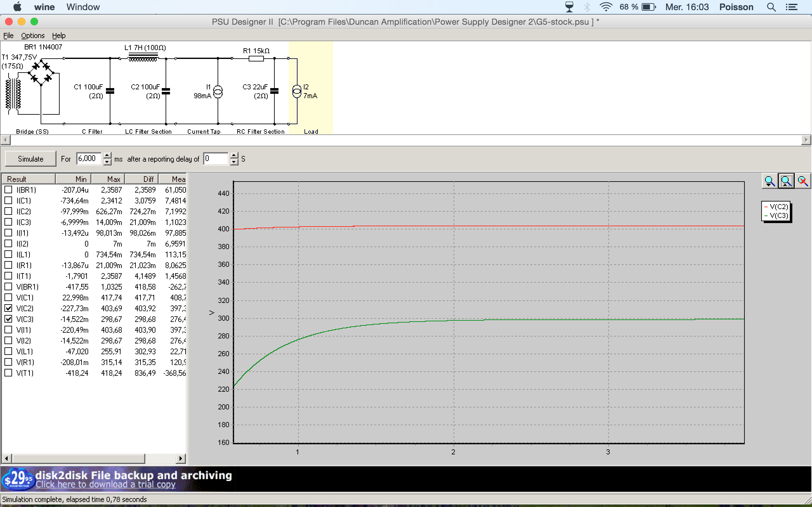Increase simulation time with up stepper arrow
812x507 pixels.
tap(107, 155)
